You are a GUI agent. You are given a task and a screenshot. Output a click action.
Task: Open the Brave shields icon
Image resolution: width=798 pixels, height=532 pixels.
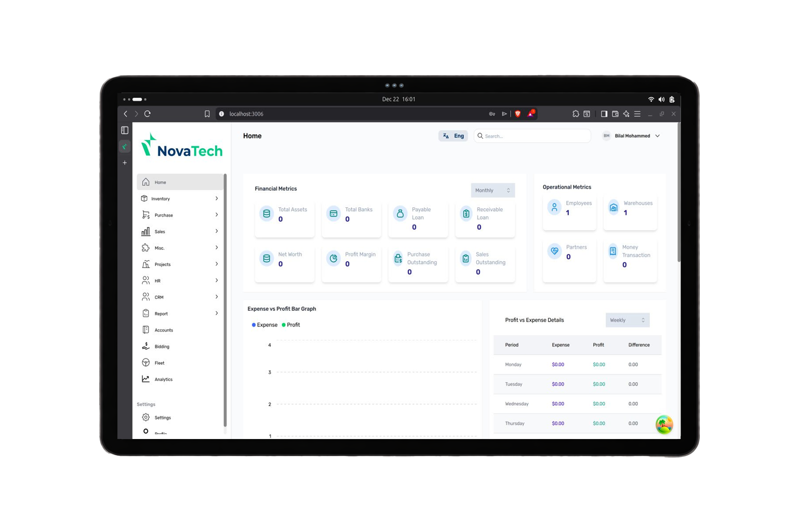click(x=517, y=114)
